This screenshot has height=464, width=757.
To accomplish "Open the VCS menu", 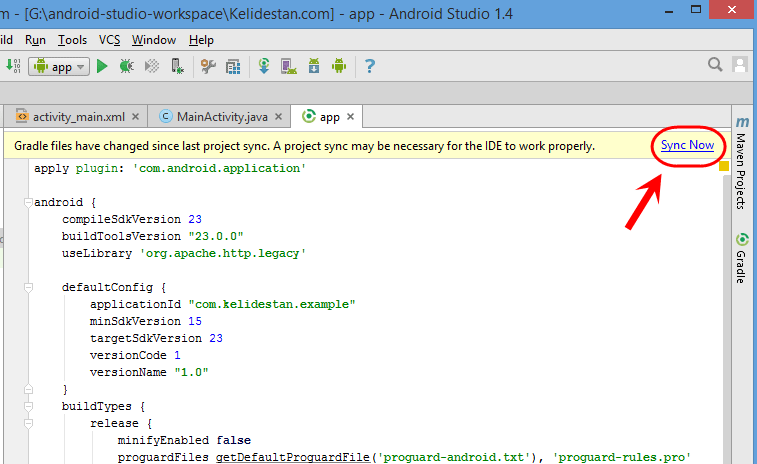I will [x=110, y=40].
